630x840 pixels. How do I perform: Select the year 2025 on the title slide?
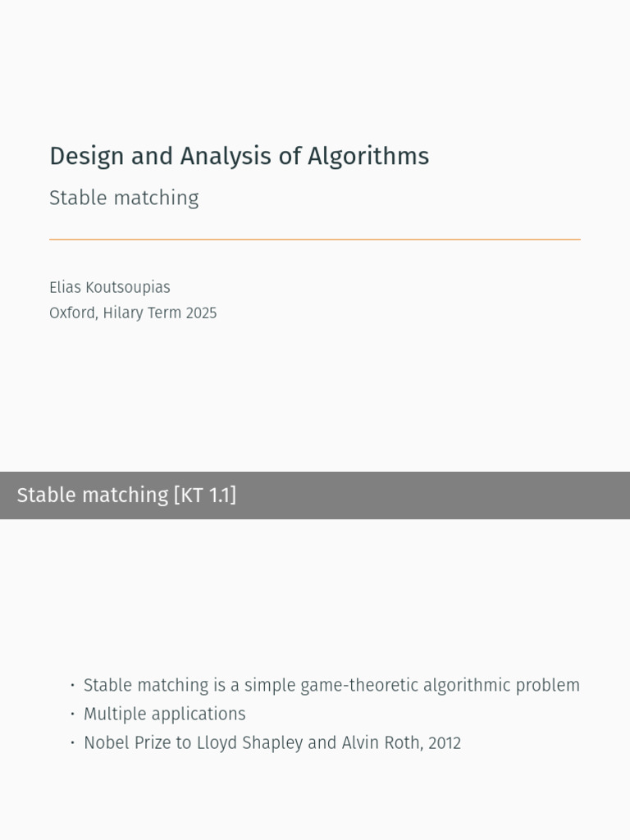[x=202, y=313]
